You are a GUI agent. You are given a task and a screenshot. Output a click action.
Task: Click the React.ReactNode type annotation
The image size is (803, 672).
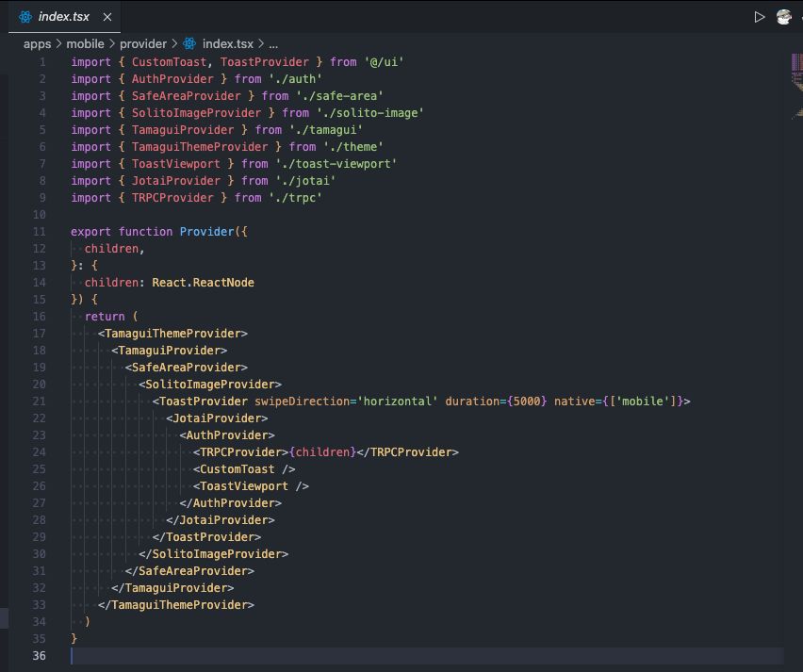coord(203,283)
